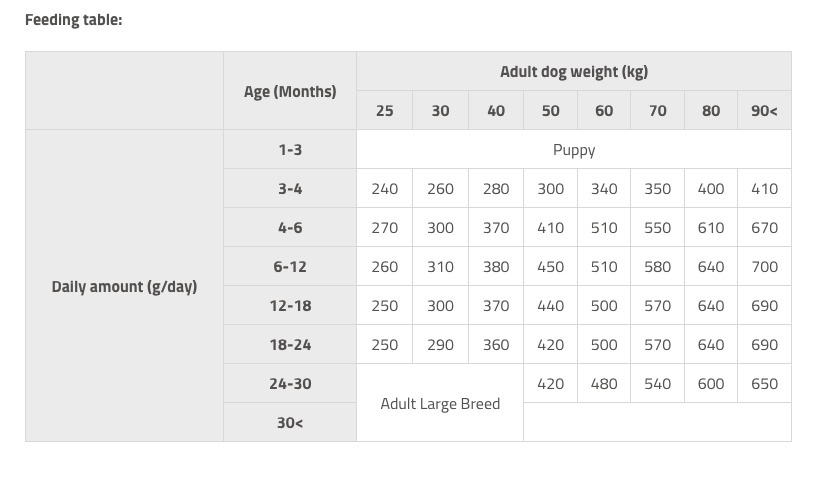Select the 240 value cell

[x=384, y=189]
